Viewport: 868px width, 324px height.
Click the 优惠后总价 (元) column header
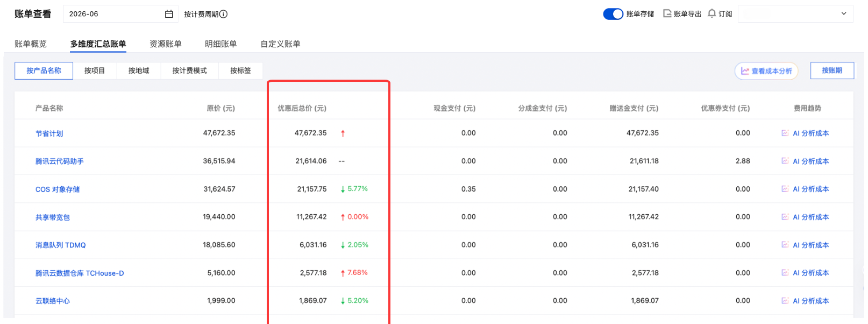click(302, 108)
